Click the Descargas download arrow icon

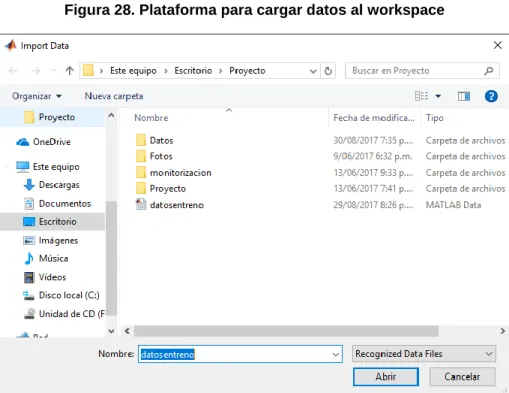pyautogui.click(x=29, y=185)
